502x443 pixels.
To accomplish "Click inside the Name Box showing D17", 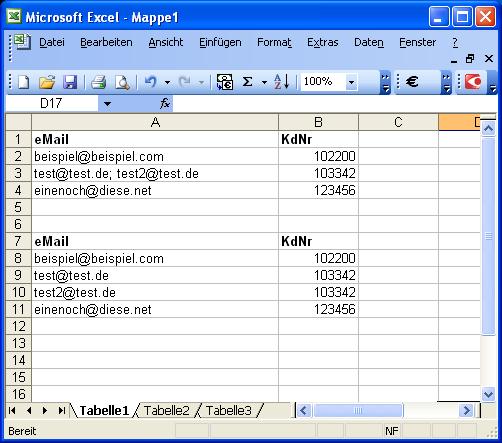I will (52, 104).
